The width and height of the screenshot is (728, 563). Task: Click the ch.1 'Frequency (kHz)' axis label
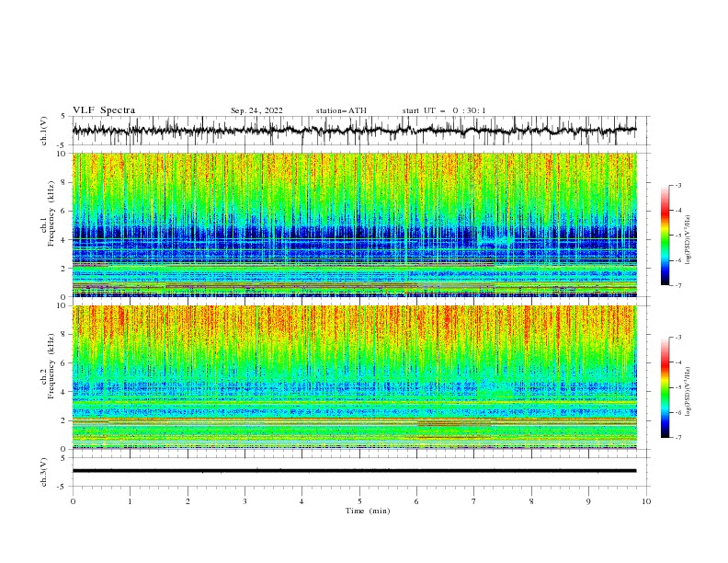[x=51, y=214]
